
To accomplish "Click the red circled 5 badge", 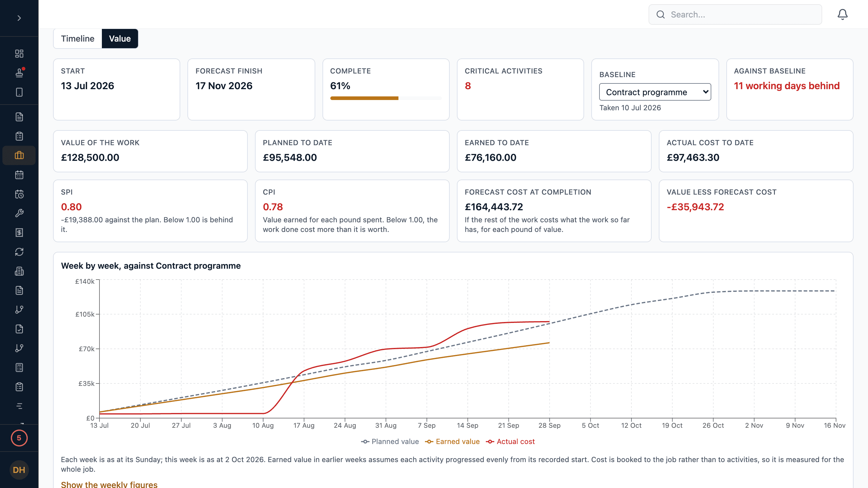I will (x=19, y=438).
